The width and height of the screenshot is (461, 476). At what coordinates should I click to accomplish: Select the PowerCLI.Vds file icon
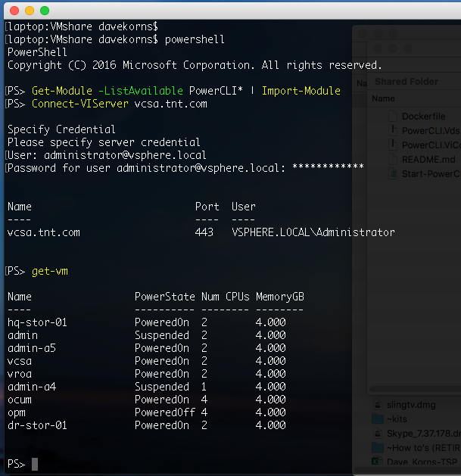pos(393,131)
